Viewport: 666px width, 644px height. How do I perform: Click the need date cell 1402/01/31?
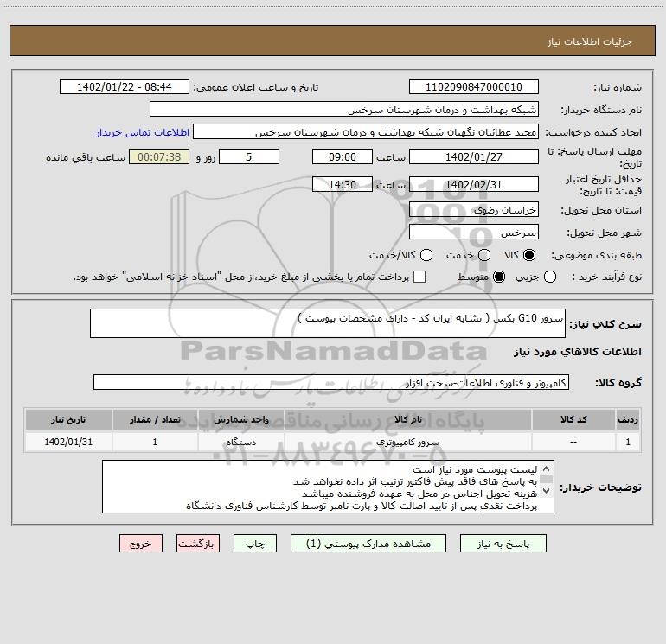68,442
